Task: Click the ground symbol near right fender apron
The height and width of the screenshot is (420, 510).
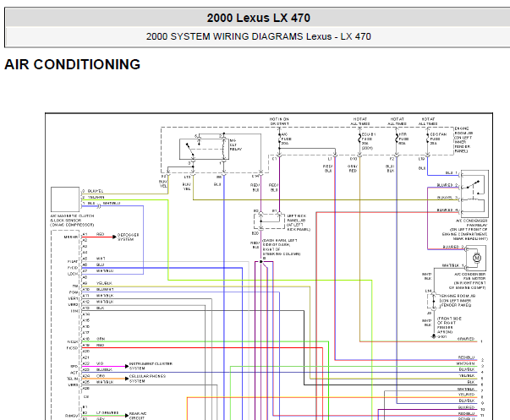Action: tap(433, 336)
